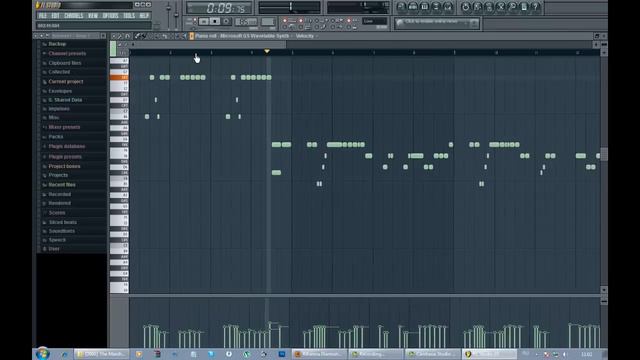Click the question mark help icon

[536, 7]
